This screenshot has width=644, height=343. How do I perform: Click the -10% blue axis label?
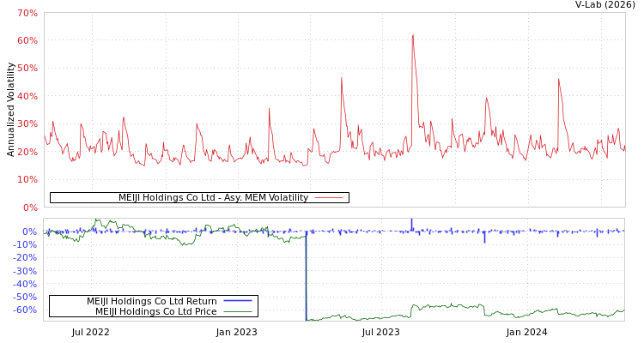point(26,244)
